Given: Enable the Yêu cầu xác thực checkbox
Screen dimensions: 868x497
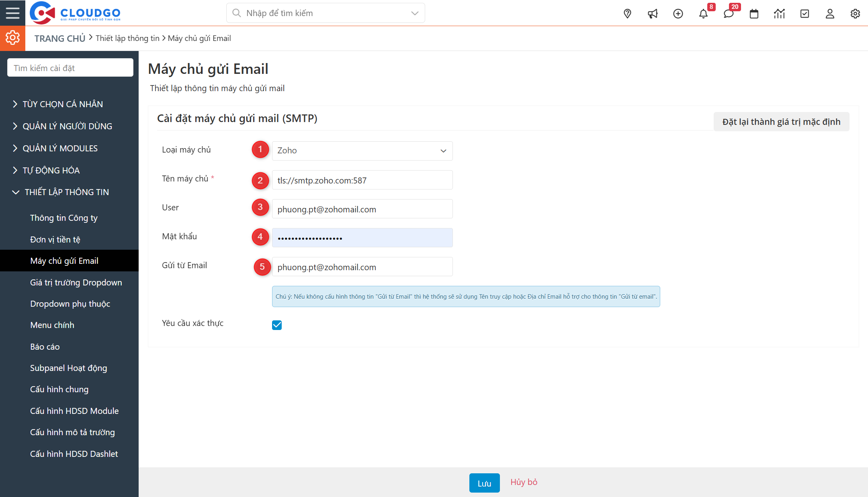Looking at the screenshot, I should (x=276, y=325).
